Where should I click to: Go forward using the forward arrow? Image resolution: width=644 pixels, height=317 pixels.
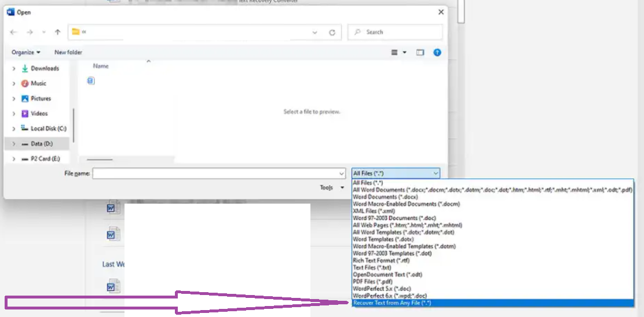(x=30, y=32)
